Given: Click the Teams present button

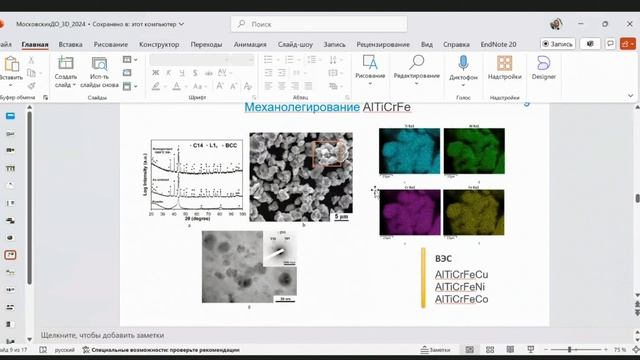Looking at the screenshot, I should tap(590, 44).
